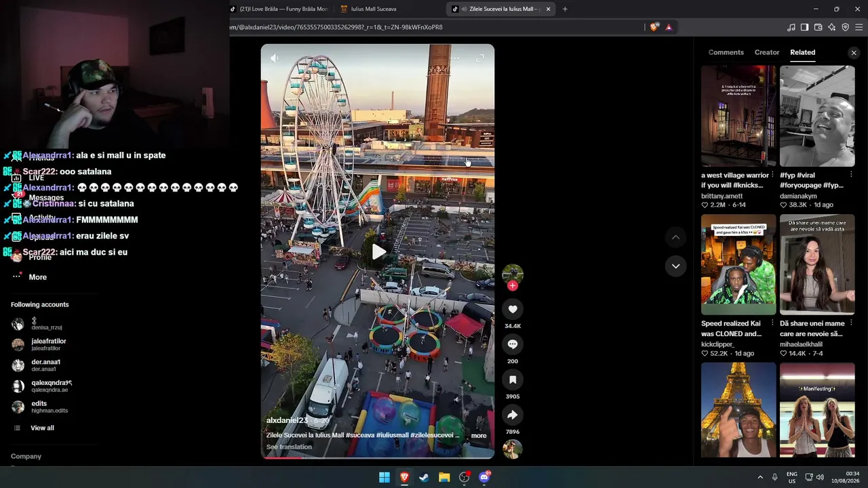Open the Leo AI sparkle icon

tap(831, 27)
